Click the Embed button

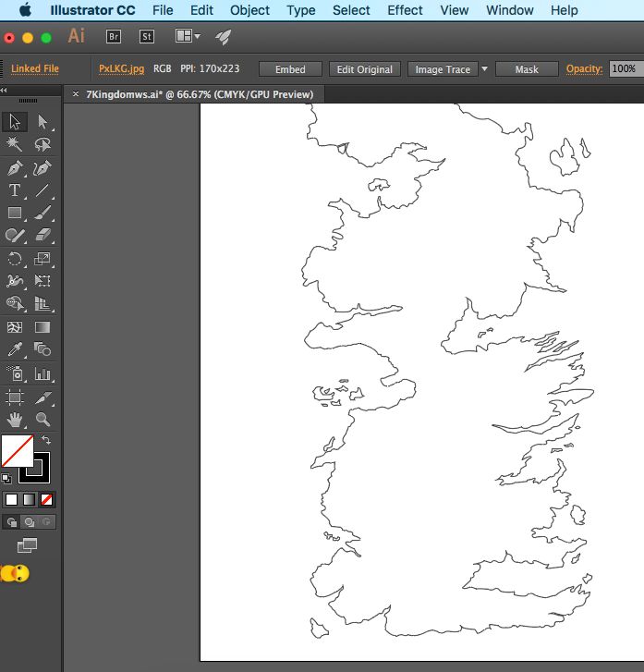point(290,69)
